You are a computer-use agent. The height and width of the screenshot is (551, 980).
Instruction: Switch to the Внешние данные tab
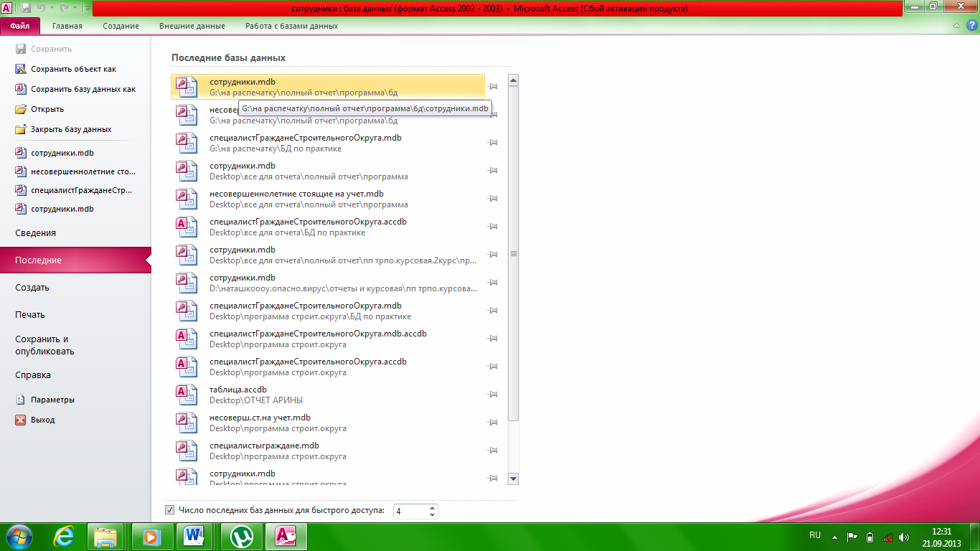point(192,26)
